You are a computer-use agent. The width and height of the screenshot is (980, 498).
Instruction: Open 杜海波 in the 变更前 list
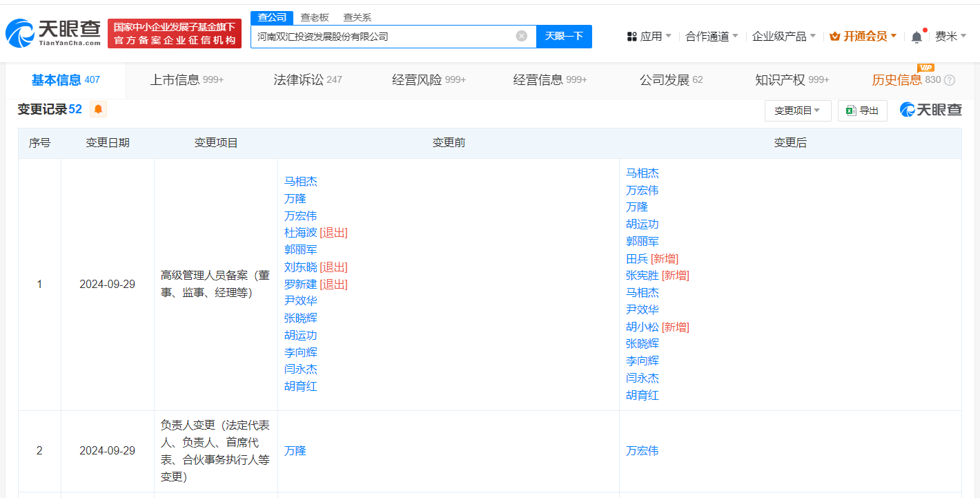pos(301,233)
